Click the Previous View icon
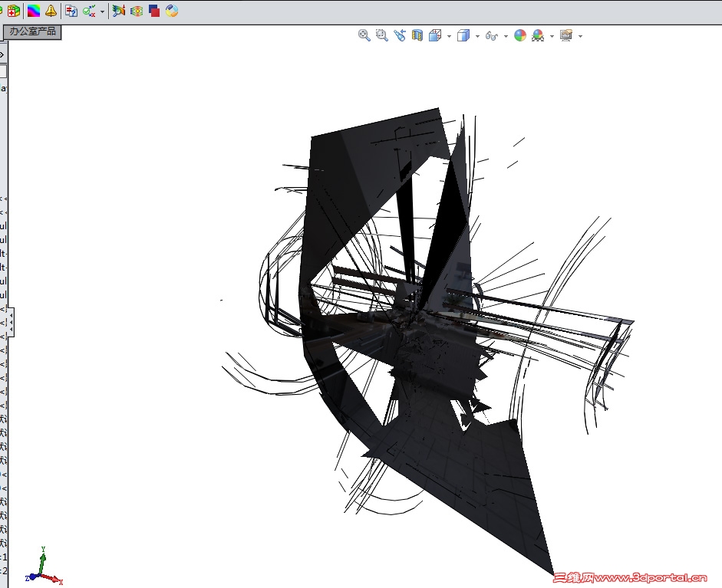The image size is (722, 588). pos(400,35)
